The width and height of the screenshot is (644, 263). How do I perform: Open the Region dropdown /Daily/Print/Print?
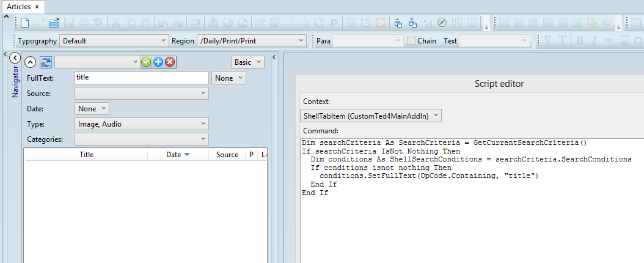click(252, 41)
